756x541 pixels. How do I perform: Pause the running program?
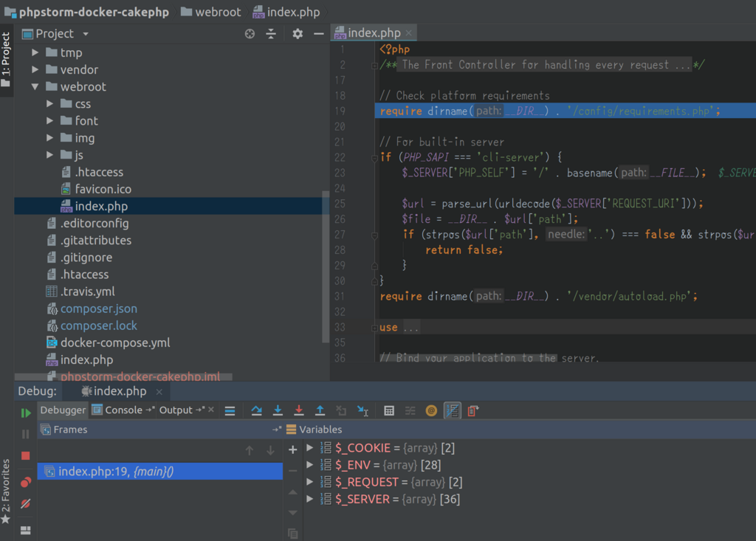[x=25, y=433]
